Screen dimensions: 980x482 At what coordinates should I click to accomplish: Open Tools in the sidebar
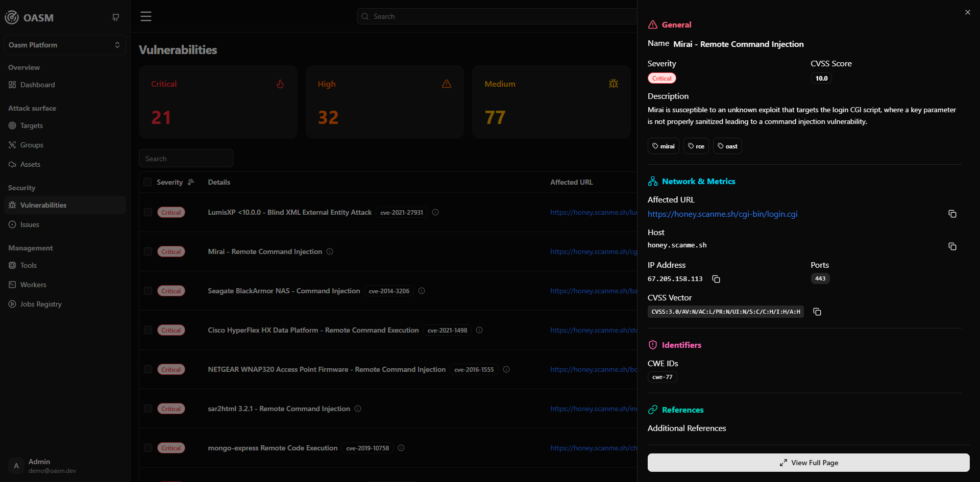click(65, 265)
